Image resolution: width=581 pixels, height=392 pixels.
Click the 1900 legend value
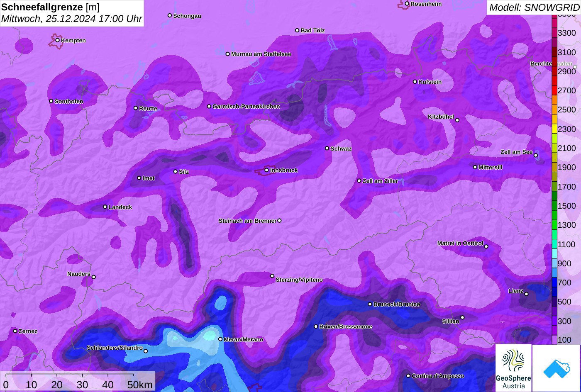coord(567,167)
